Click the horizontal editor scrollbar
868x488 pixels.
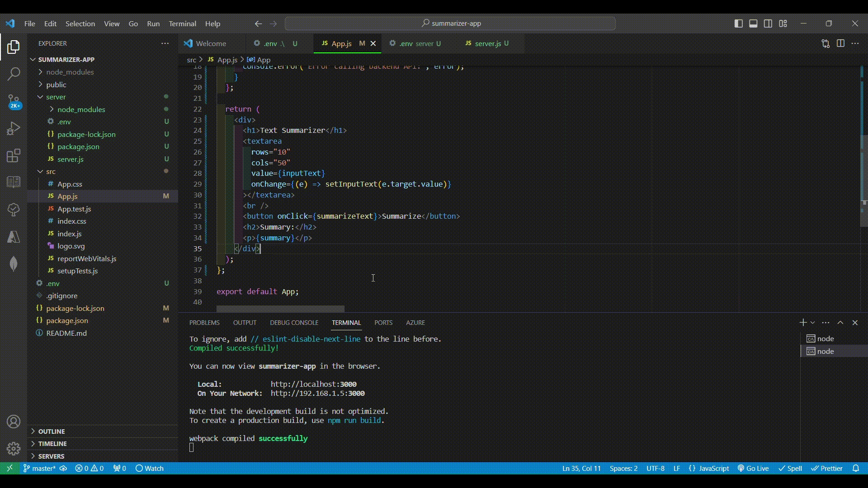pyautogui.click(x=280, y=309)
